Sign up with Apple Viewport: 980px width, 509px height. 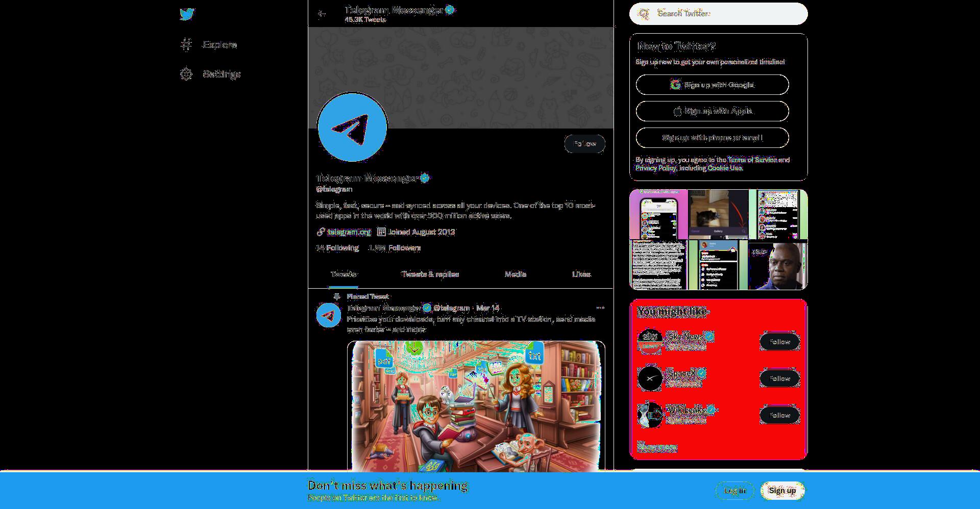(712, 111)
